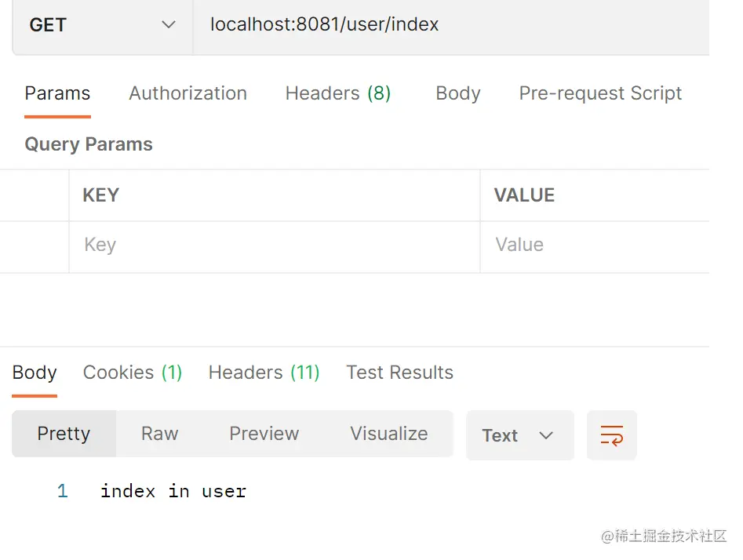This screenshot has height=560, width=743.
Task: Select the Preview response view
Action: [264, 434]
